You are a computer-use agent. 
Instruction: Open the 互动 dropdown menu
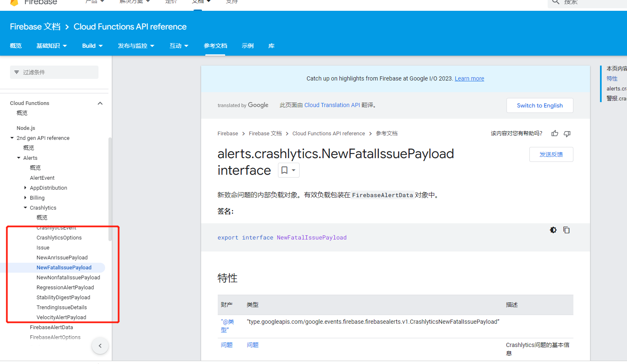click(x=179, y=46)
